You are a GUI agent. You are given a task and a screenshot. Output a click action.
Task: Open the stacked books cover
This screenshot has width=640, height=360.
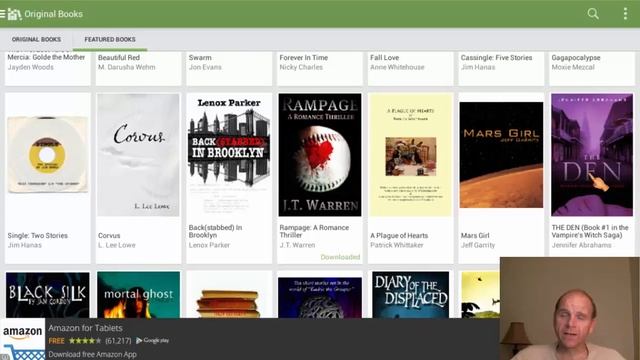pyautogui.click(x=229, y=303)
